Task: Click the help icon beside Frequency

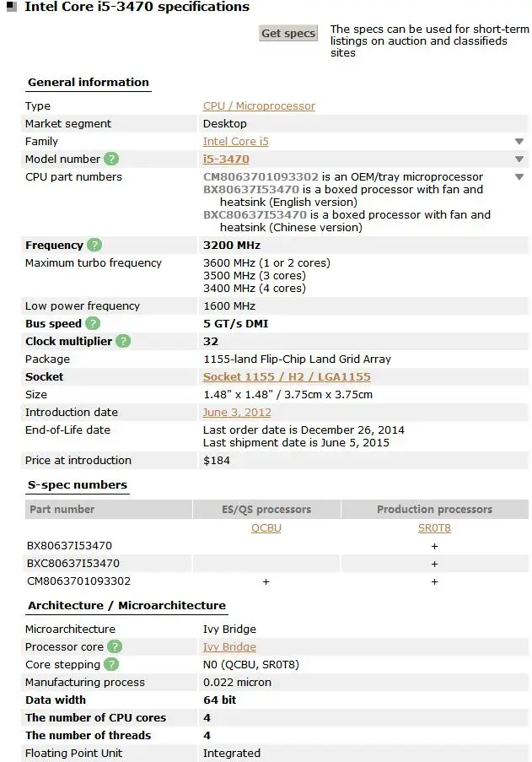Action: coord(94,245)
